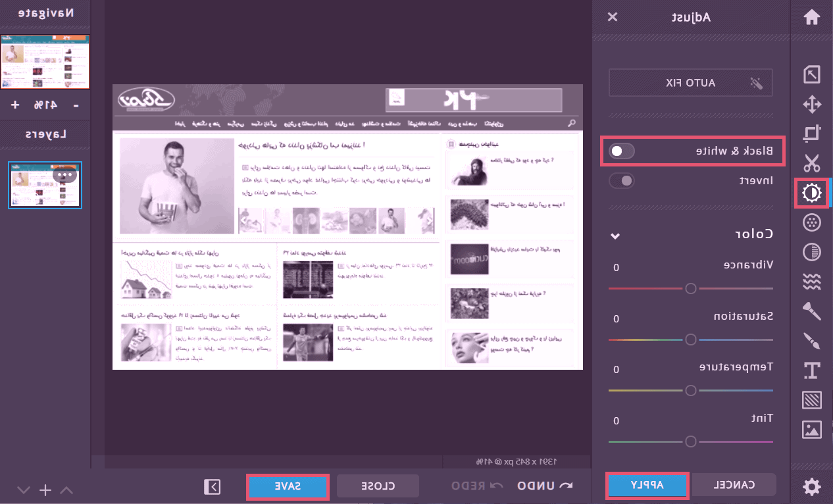Open the Settings gear
The image size is (833, 504).
[x=812, y=487]
